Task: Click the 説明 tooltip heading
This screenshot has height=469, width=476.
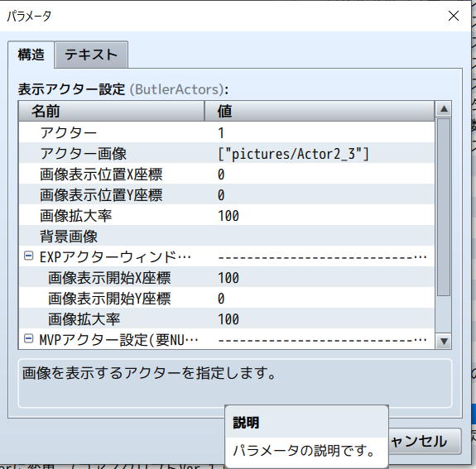Action: coord(246,423)
